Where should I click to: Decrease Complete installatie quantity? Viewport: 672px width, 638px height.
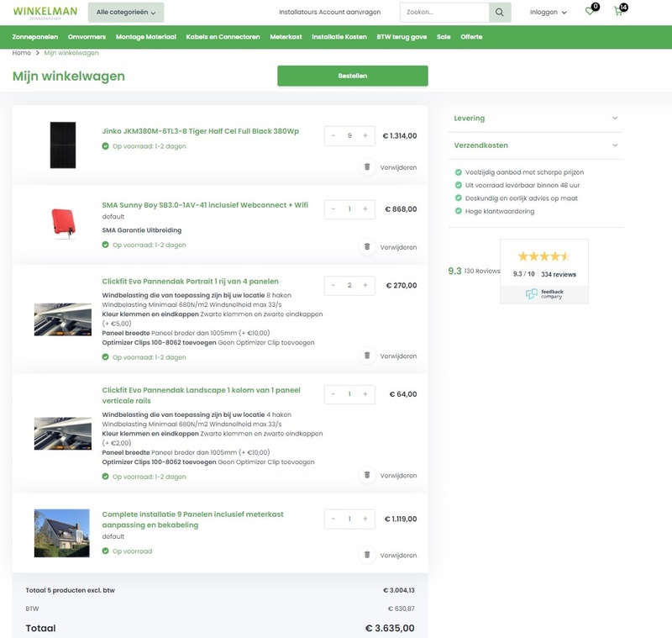pos(333,519)
